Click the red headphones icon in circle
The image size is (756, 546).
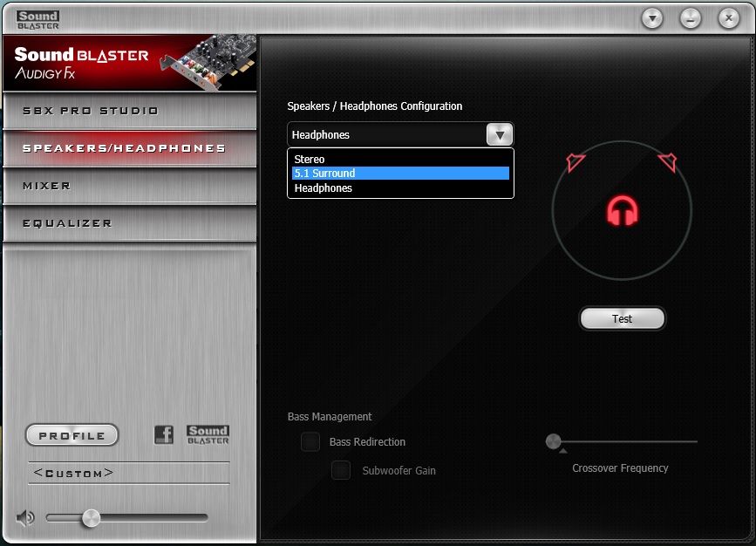pyautogui.click(x=622, y=210)
